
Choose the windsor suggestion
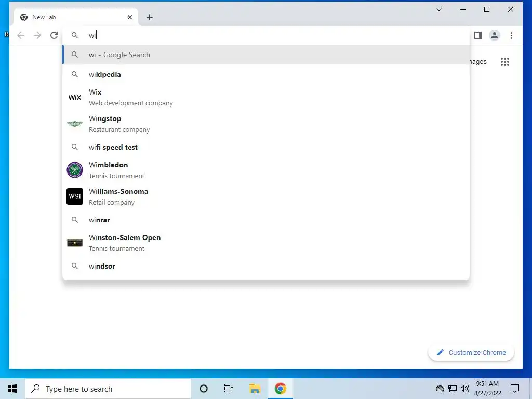click(x=266, y=266)
